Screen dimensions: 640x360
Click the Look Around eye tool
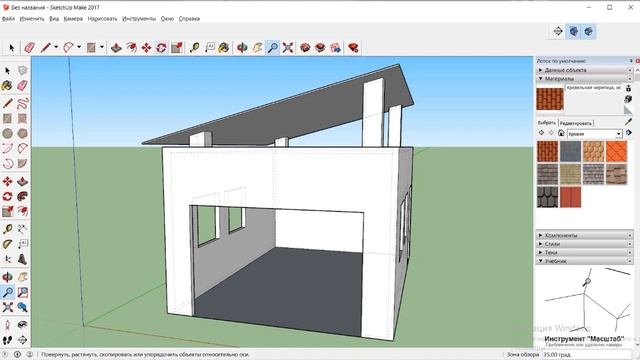[22, 324]
